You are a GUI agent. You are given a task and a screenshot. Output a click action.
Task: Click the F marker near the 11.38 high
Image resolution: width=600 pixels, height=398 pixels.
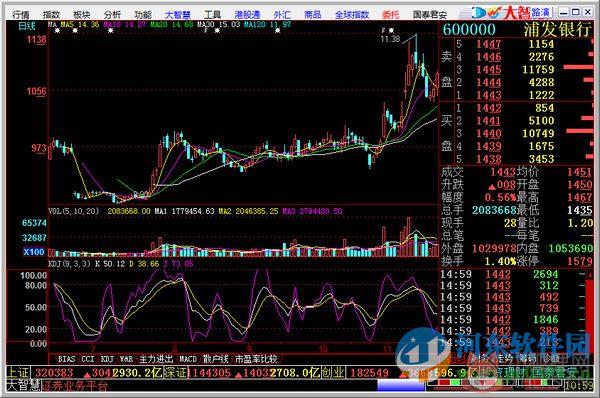(x=384, y=30)
